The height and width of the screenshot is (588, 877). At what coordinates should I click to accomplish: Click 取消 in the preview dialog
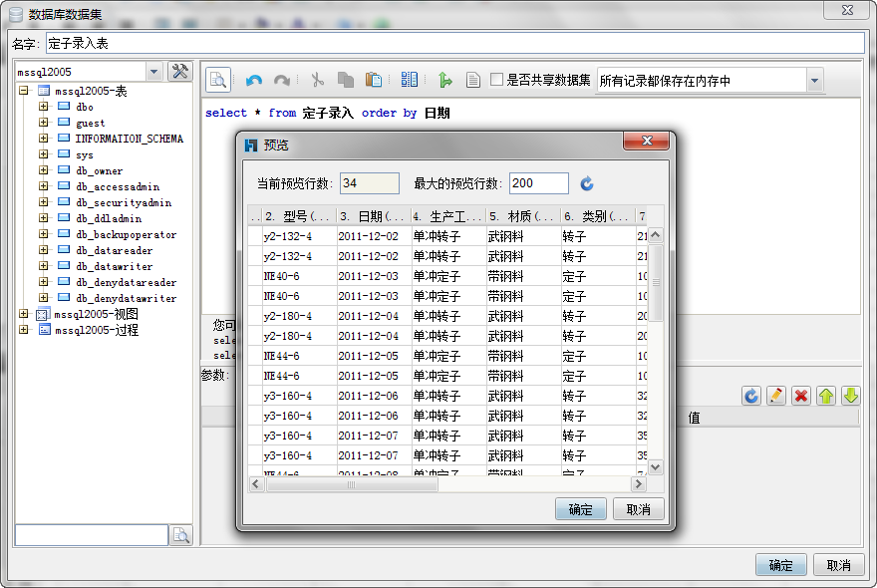point(638,509)
